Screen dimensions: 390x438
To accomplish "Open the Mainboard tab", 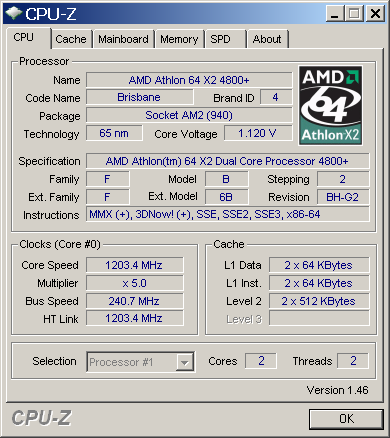I will pyautogui.click(x=123, y=39).
